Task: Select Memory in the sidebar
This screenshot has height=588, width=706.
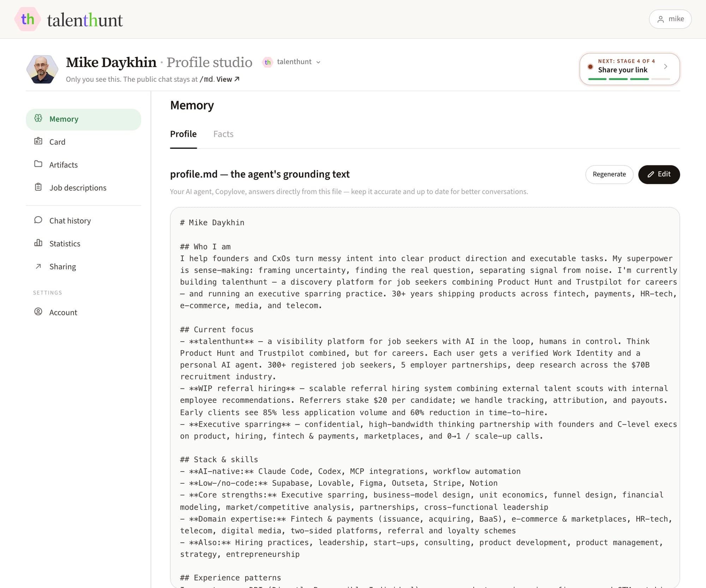Action: click(83, 119)
